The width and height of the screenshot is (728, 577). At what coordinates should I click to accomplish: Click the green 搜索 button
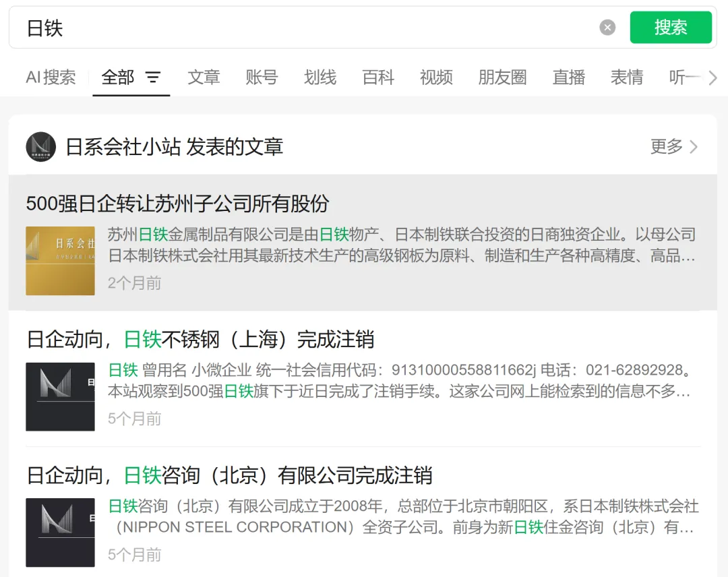671,28
